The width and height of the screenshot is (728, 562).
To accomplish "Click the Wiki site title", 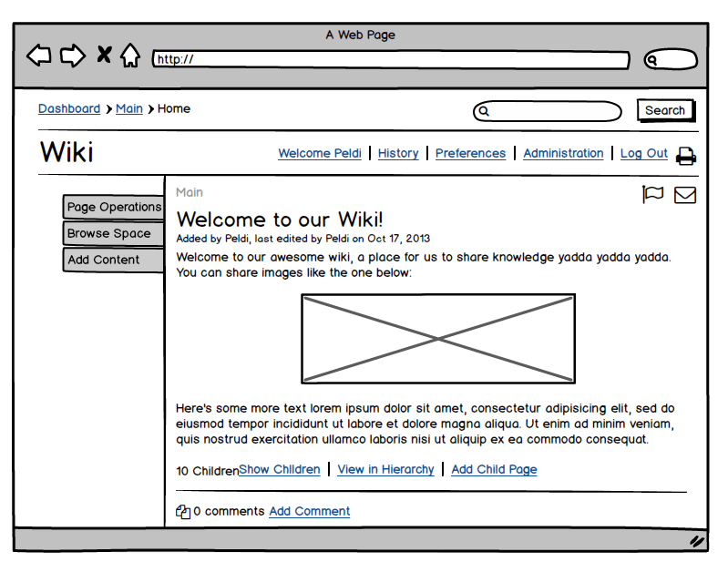I will coord(67,152).
